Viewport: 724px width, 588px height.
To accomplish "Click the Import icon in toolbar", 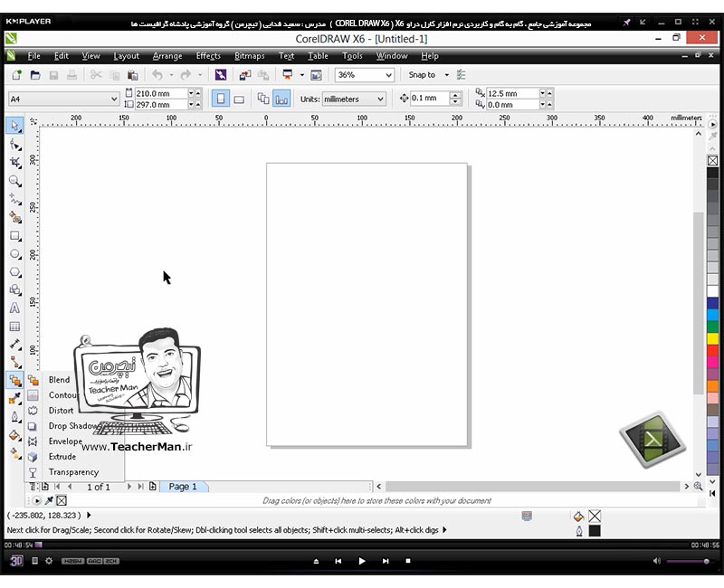I will point(244,75).
